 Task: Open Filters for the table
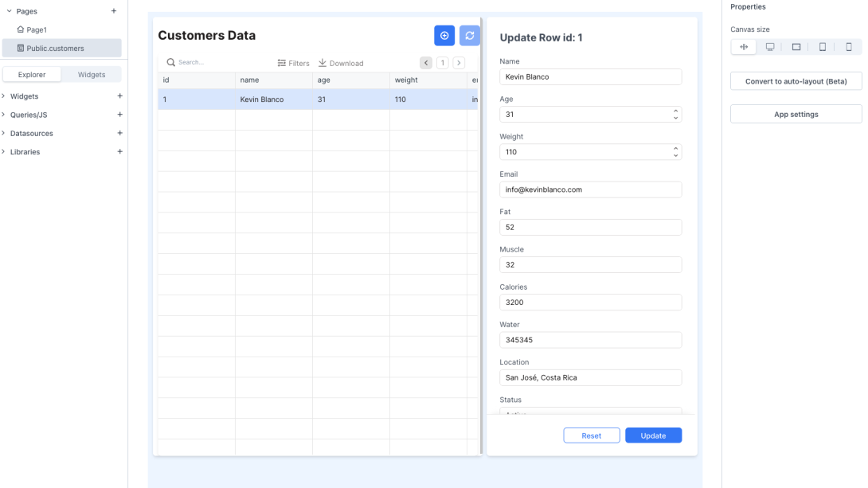click(291, 62)
